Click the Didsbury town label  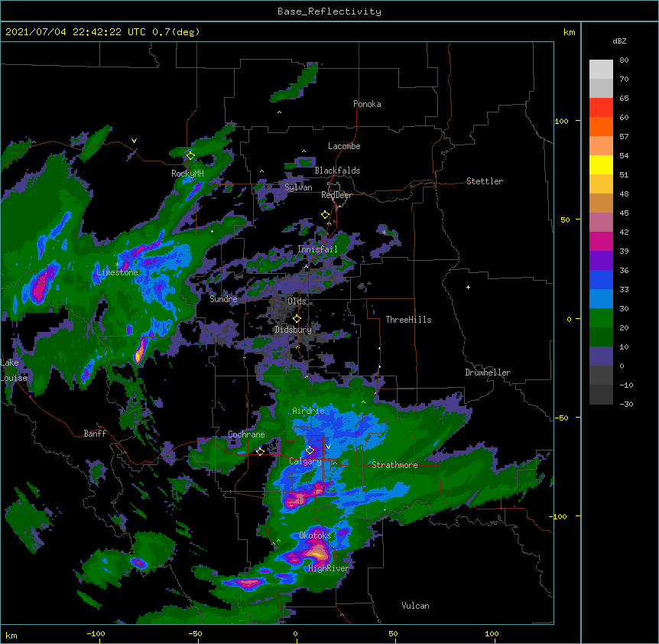pos(294,330)
